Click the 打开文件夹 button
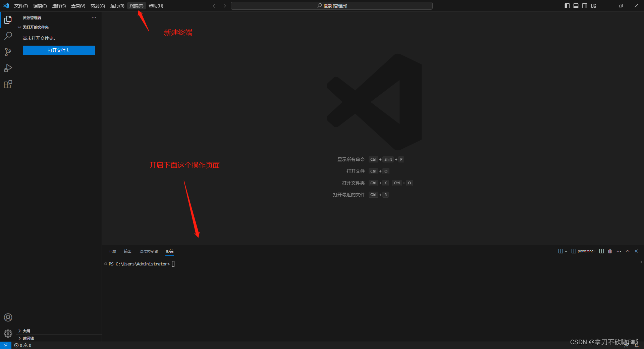Screen dimensions: 644x349 59,50
